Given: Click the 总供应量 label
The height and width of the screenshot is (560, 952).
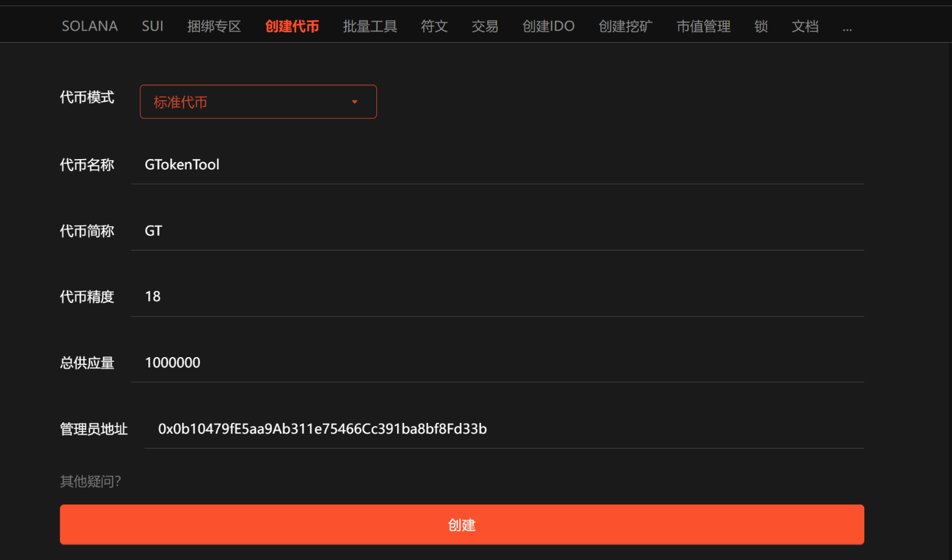Looking at the screenshot, I should tap(87, 363).
